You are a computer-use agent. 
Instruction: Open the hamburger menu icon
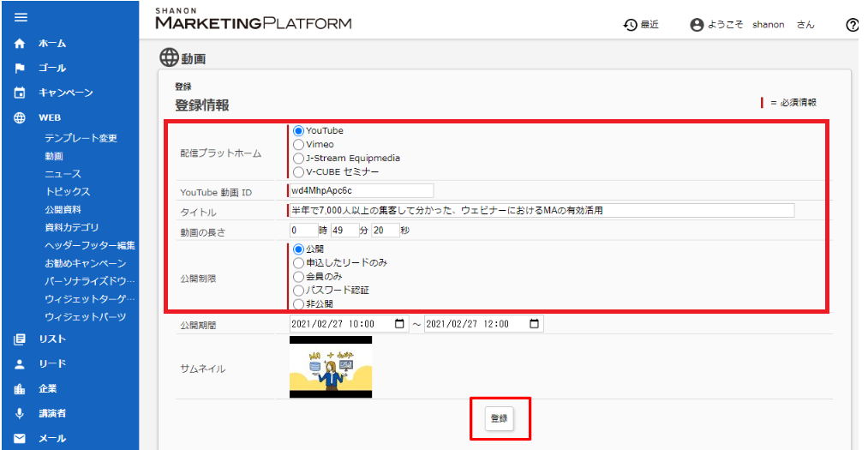[21, 17]
